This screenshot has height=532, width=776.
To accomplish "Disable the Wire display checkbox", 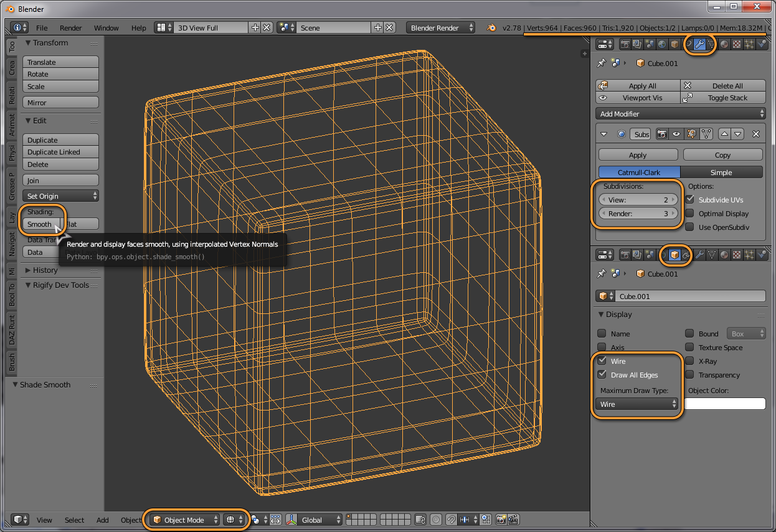I will pos(602,361).
